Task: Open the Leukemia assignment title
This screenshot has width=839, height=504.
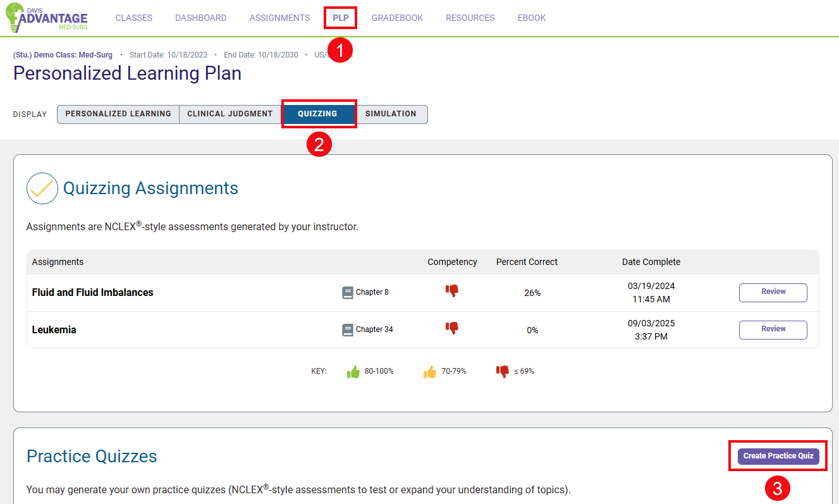Action: coord(54,330)
